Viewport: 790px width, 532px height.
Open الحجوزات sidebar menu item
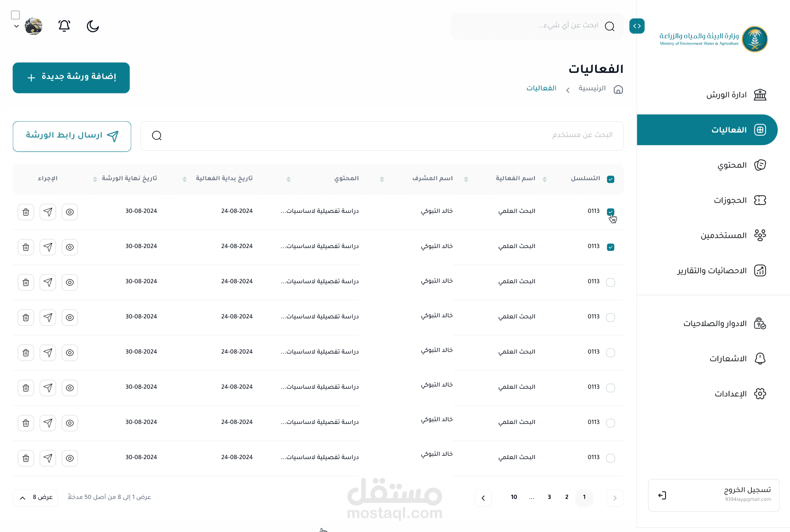pyautogui.click(x=730, y=200)
